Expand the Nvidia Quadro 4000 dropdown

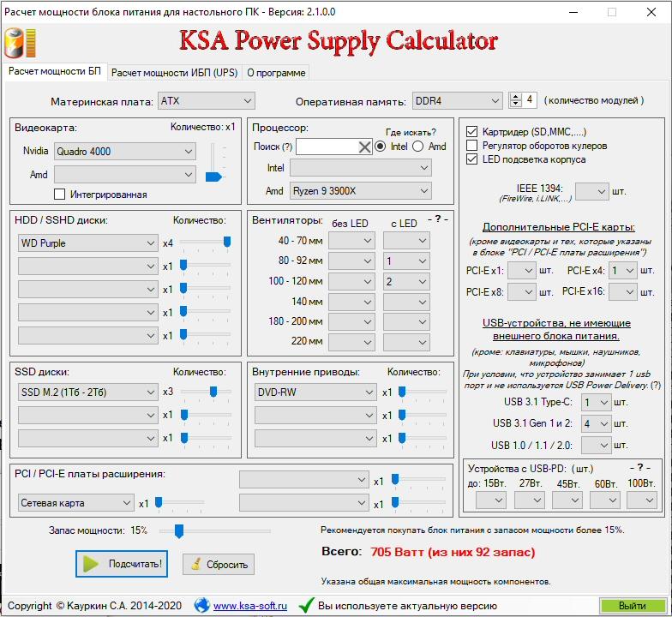tap(125, 151)
